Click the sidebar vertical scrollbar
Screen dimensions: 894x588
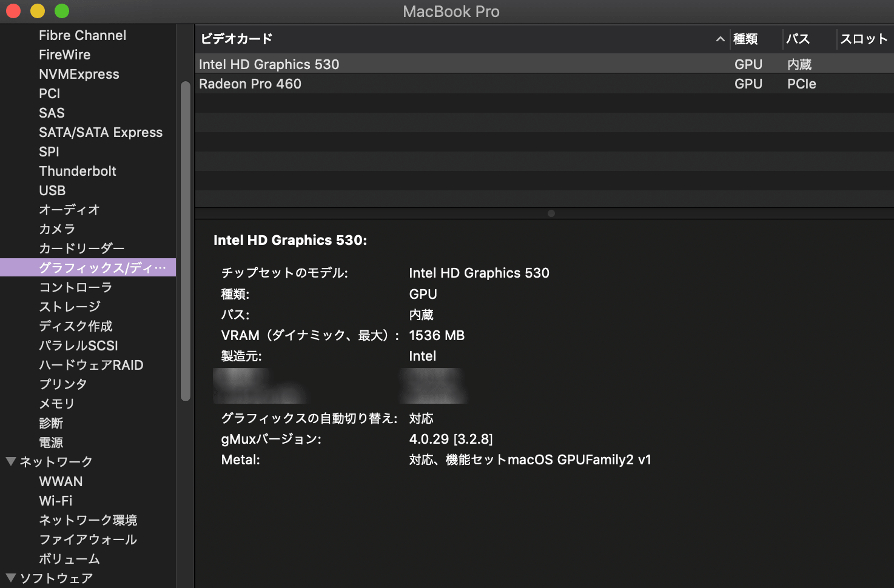(186, 241)
